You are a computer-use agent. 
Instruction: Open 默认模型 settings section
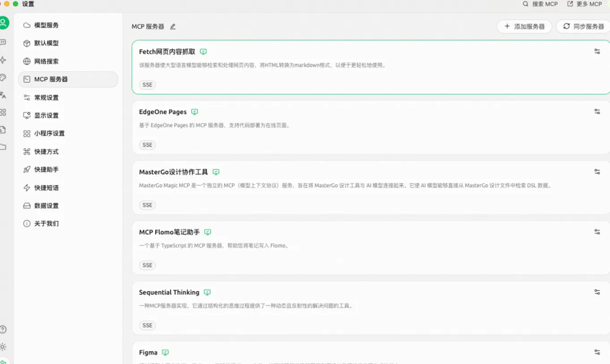68,43
